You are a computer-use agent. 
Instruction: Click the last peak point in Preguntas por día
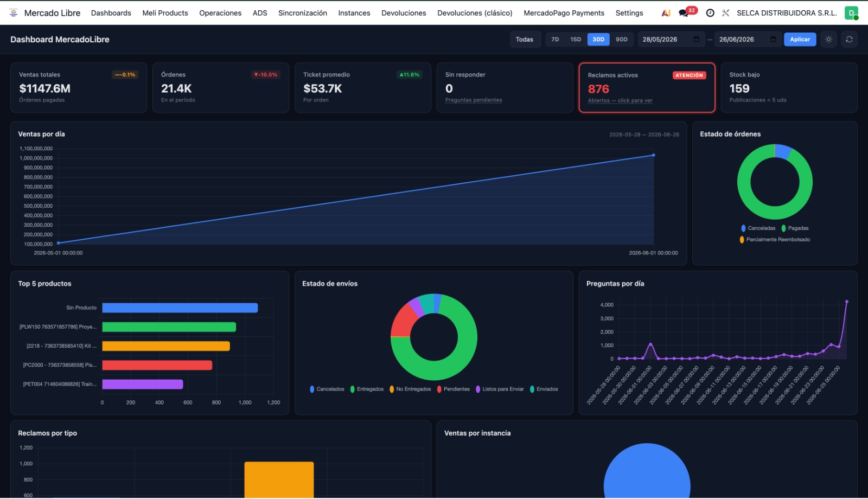846,302
